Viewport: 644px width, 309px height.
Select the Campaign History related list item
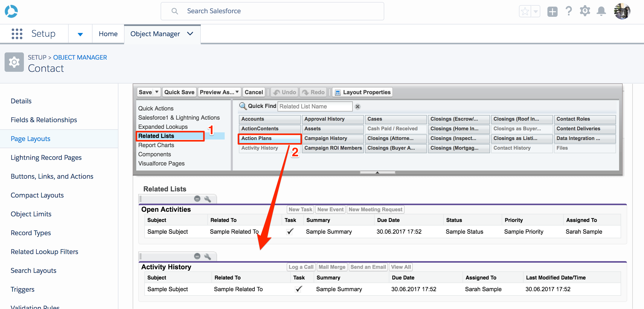pyautogui.click(x=333, y=138)
